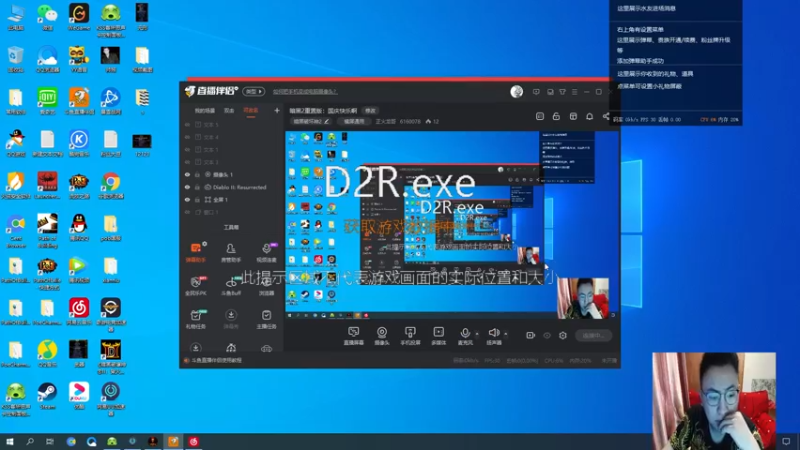800x450 pixels.
Task: Open the Douyu Buff tool
Action: tap(231, 286)
